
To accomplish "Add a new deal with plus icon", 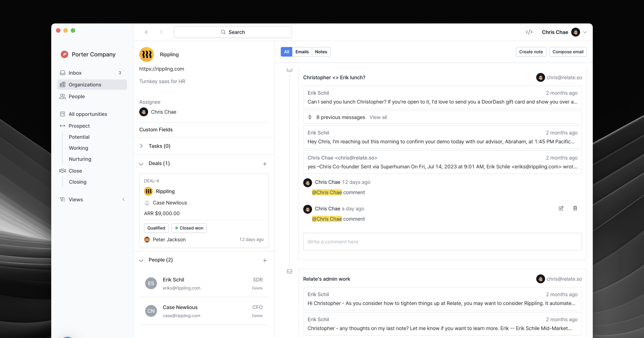I will 265,164.
